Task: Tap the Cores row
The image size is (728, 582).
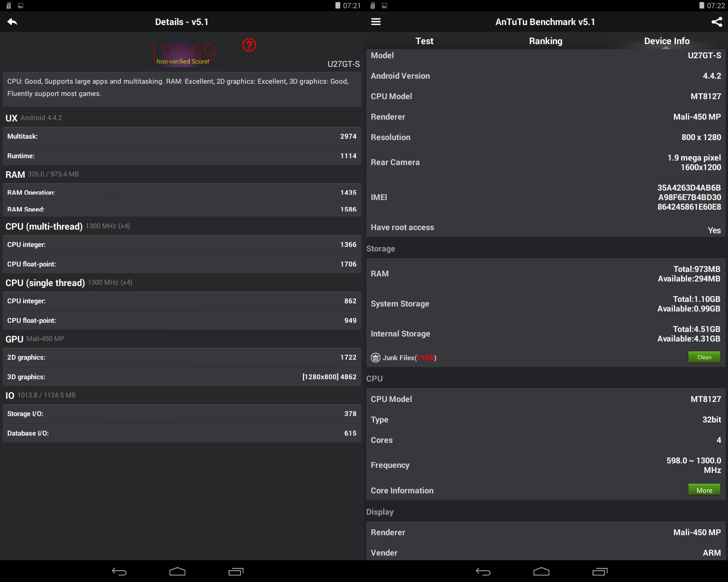Action: (x=546, y=440)
